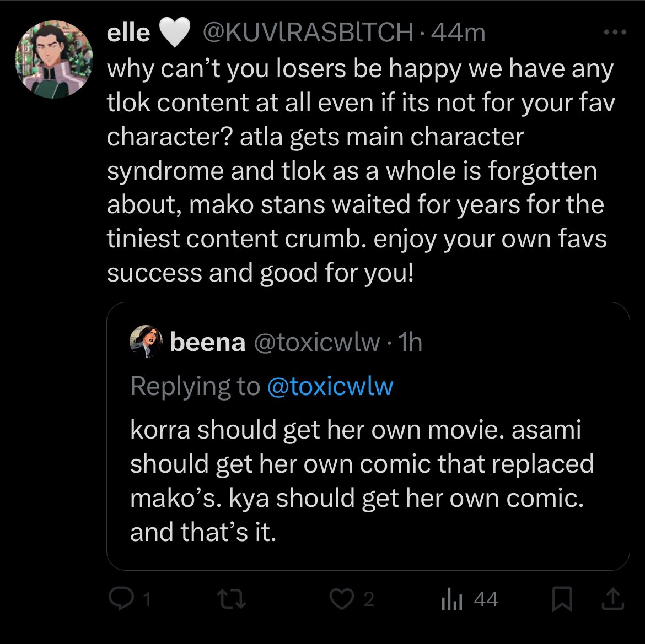The height and width of the screenshot is (644, 645).
Task: Click the gray @toxicwlw handle beside beena
Action: pos(316,343)
